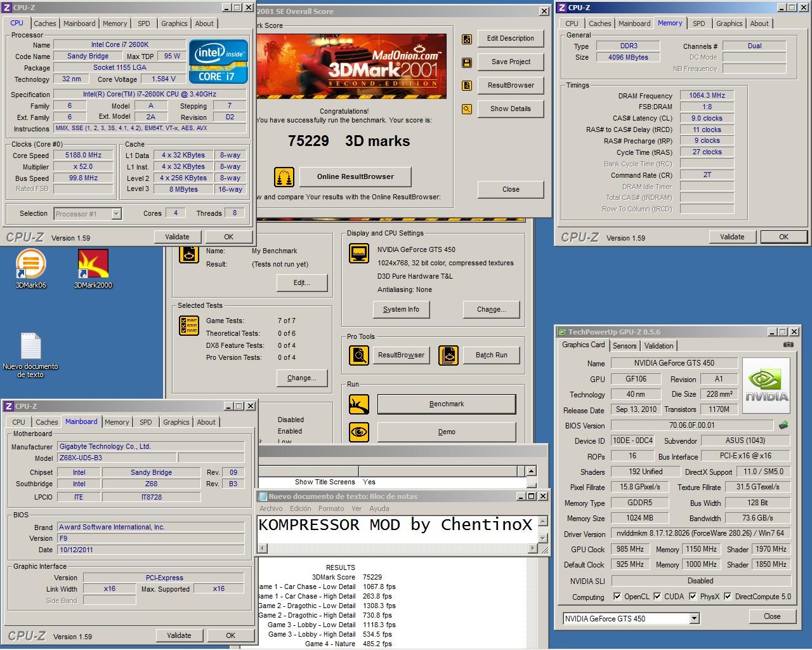Click the DRAM Frequency 1064.3 MHz value
812x650 pixels.
pos(707,95)
